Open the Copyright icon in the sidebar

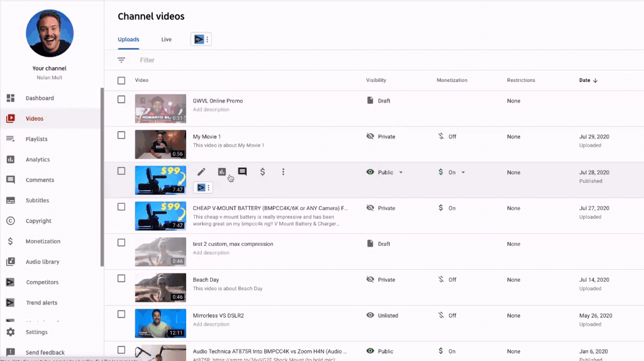11,221
